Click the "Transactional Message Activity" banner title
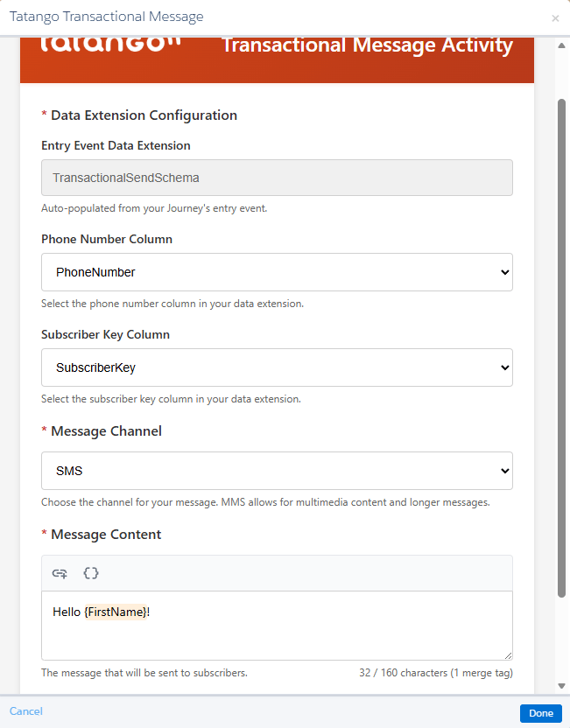This screenshot has height=728, width=570. pos(368,45)
